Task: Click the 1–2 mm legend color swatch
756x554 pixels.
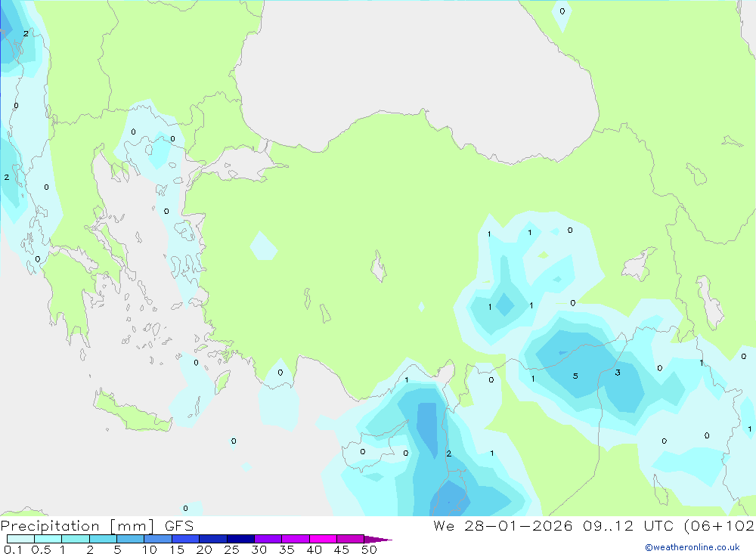Action: coord(76,539)
